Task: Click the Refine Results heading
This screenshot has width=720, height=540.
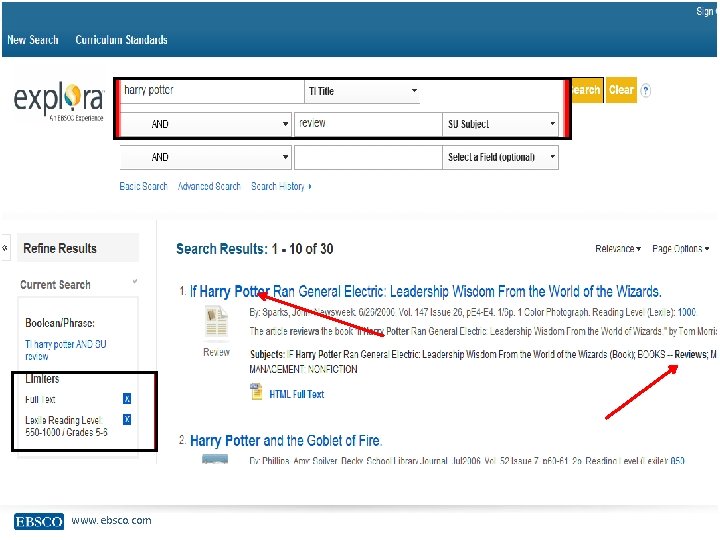Action: (60, 248)
